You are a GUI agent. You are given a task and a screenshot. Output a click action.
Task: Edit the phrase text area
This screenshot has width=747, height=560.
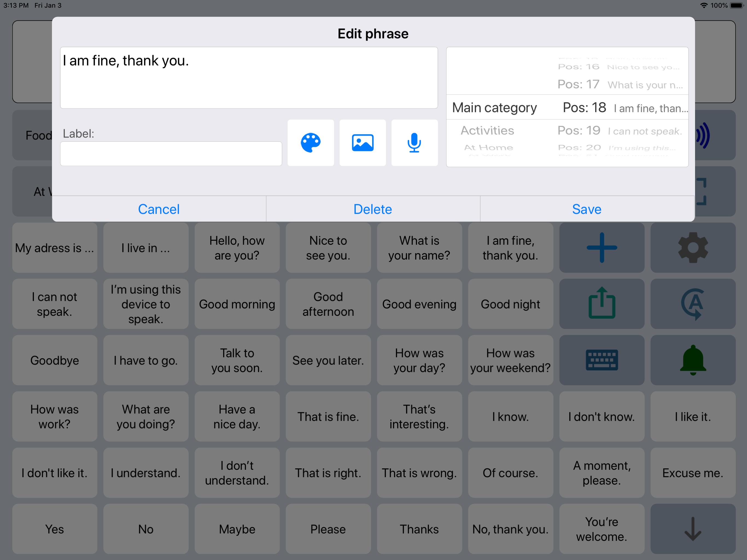coord(249,78)
